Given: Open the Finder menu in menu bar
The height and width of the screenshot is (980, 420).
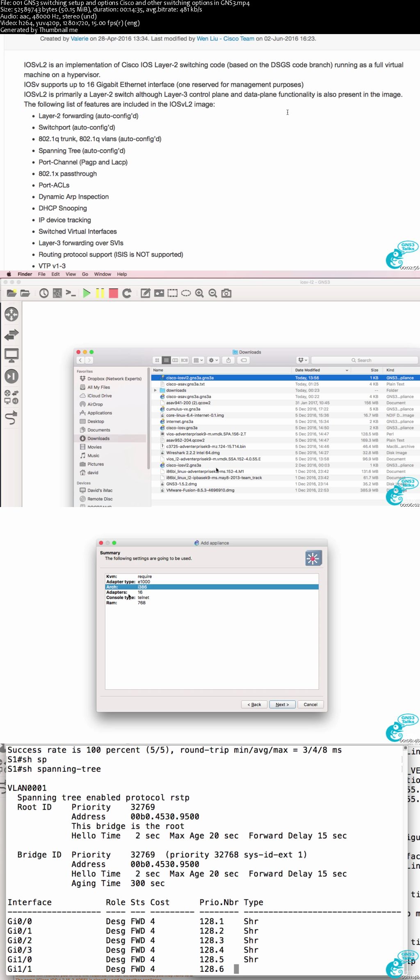Looking at the screenshot, I should 25,274.
